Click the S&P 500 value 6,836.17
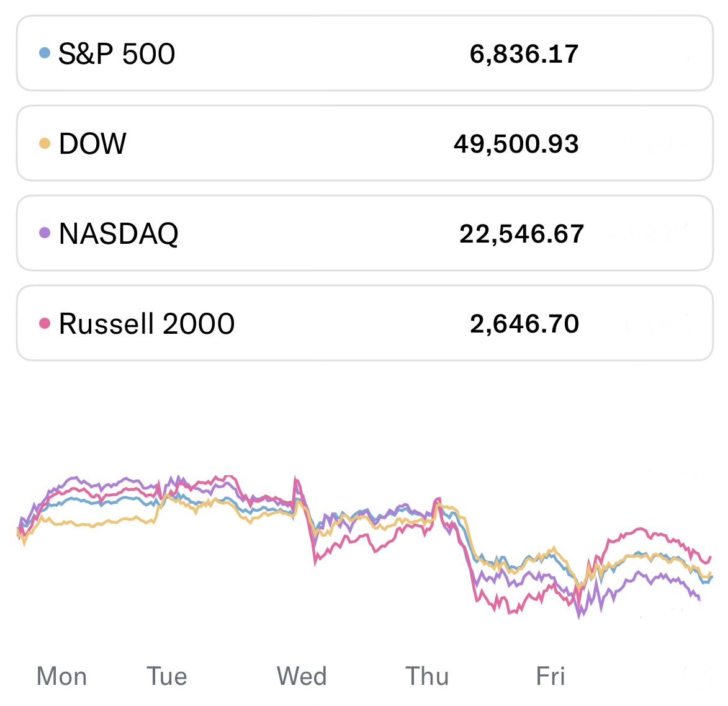The image size is (728, 706). tap(524, 54)
